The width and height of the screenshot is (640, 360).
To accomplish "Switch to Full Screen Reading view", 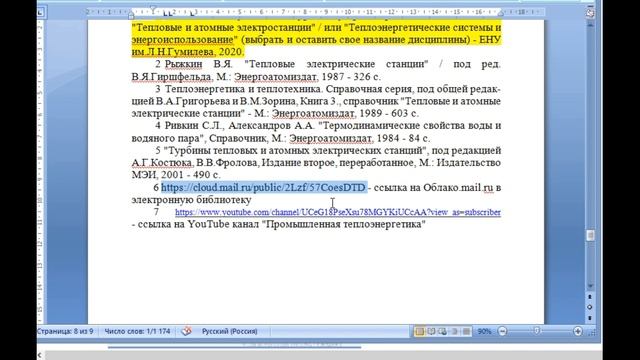I will point(431,331).
